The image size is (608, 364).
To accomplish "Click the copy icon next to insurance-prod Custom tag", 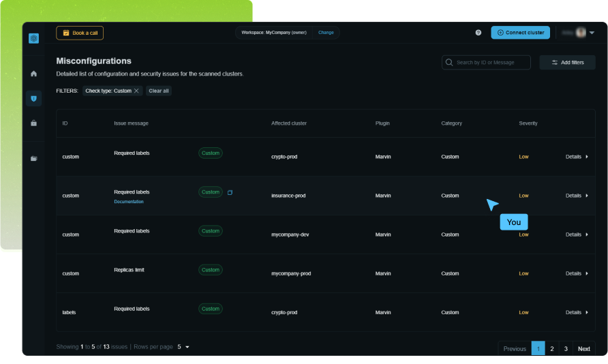I will pyautogui.click(x=230, y=193).
